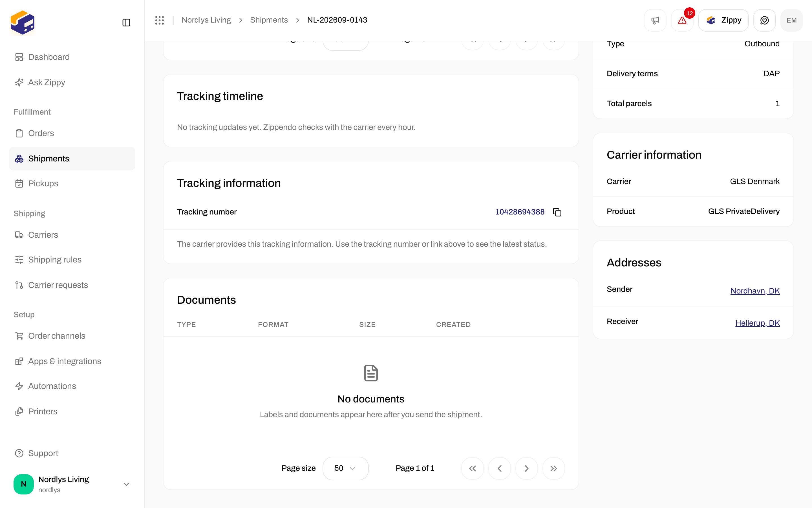Screen dimensions: 812x508
Task: Click the Zippendo logo icon
Action: [x=23, y=23]
